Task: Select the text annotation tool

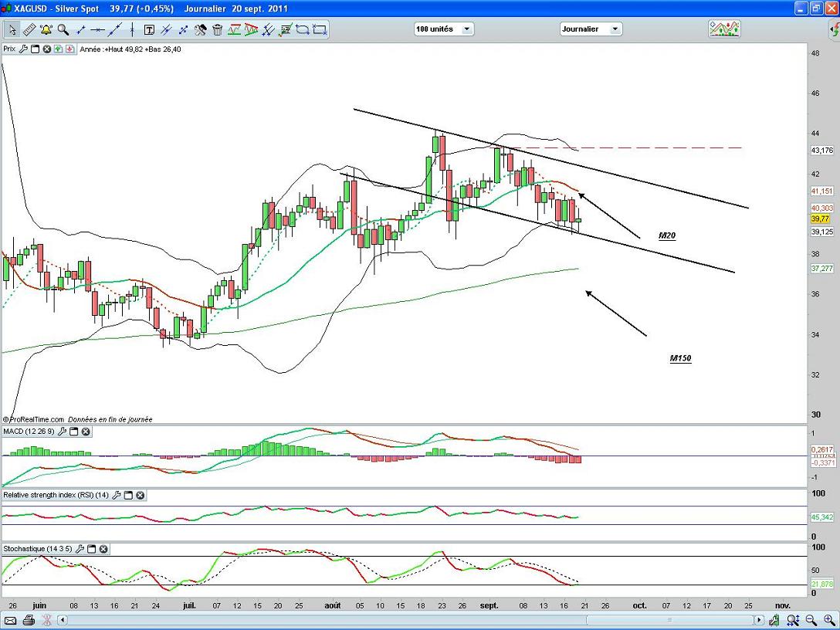Action: (149, 30)
